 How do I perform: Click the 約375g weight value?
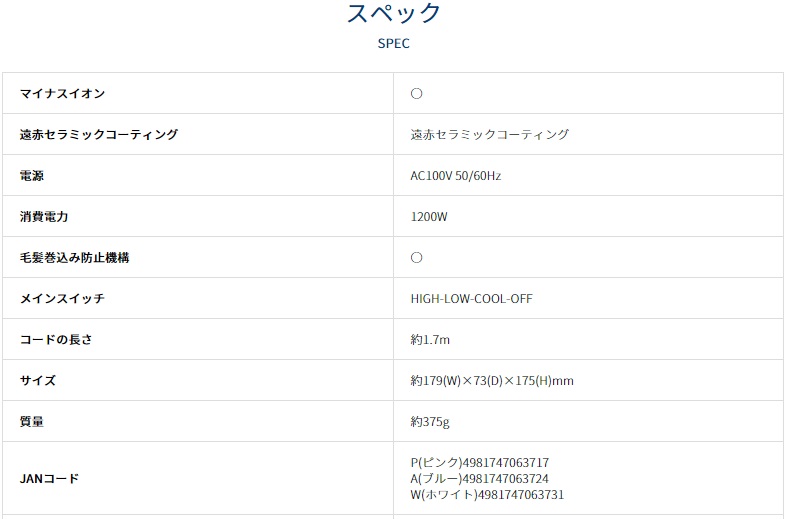(430, 421)
